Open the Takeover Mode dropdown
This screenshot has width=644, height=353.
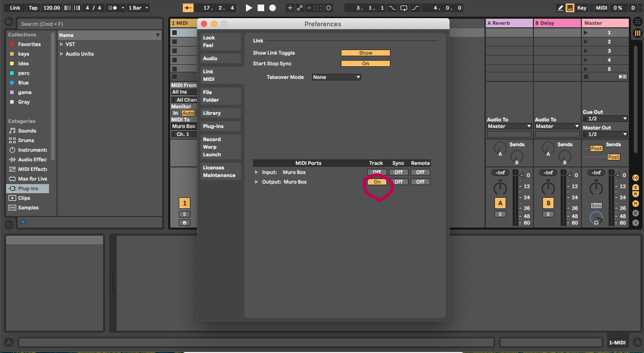[336, 77]
